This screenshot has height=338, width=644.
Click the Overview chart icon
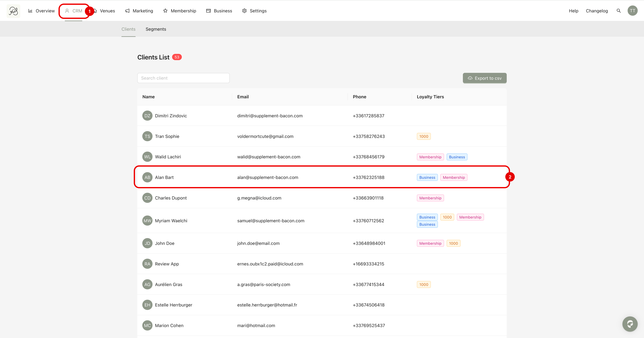(30, 11)
